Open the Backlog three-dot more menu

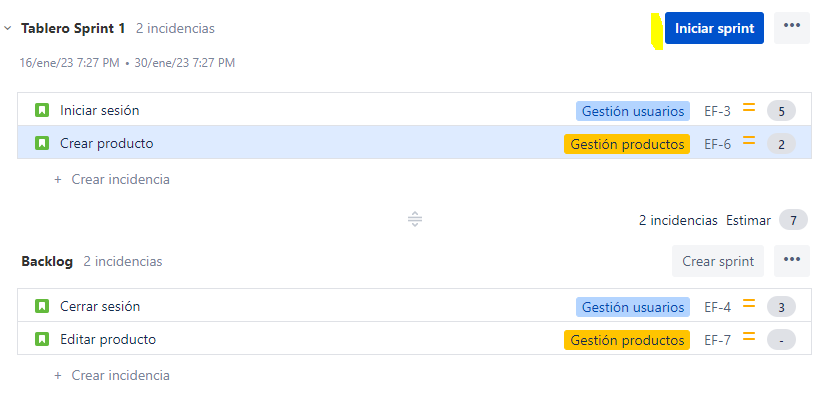tap(791, 261)
